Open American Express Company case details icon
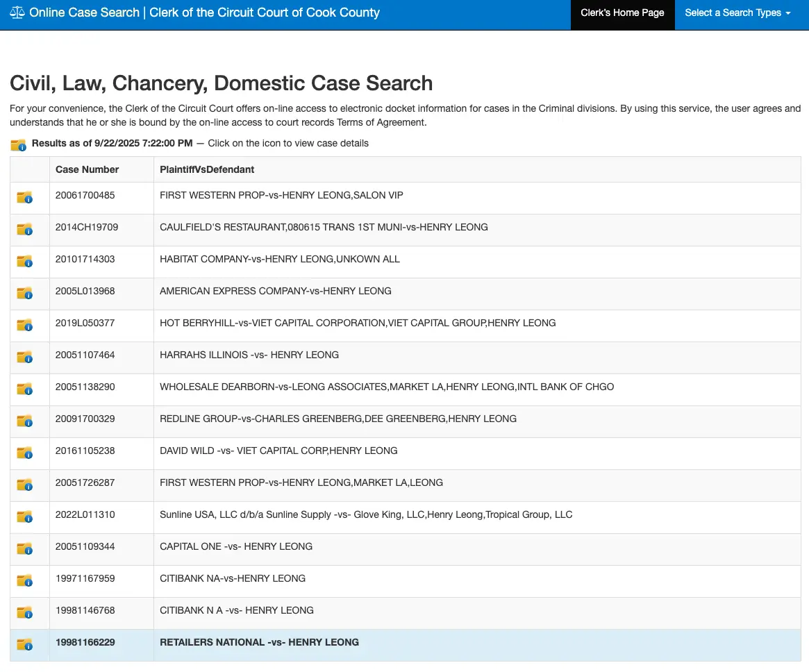The width and height of the screenshot is (809, 672). (25, 293)
